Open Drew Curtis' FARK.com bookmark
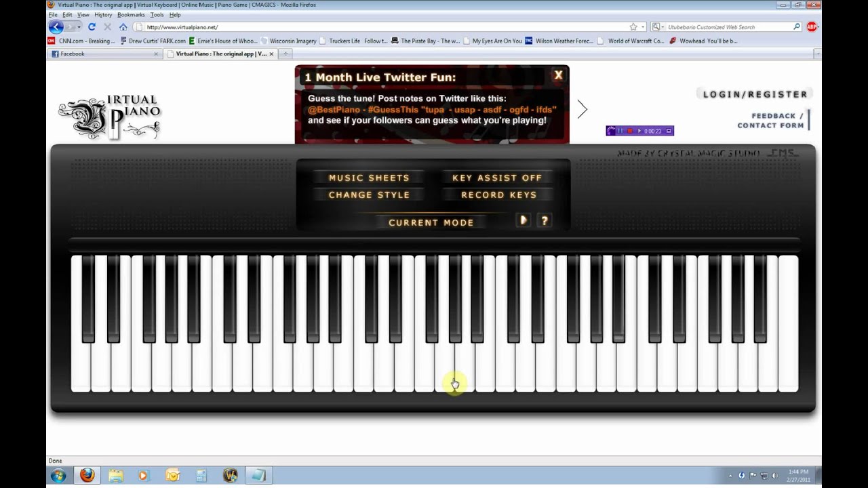The image size is (868, 488). [x=153, y=41]
